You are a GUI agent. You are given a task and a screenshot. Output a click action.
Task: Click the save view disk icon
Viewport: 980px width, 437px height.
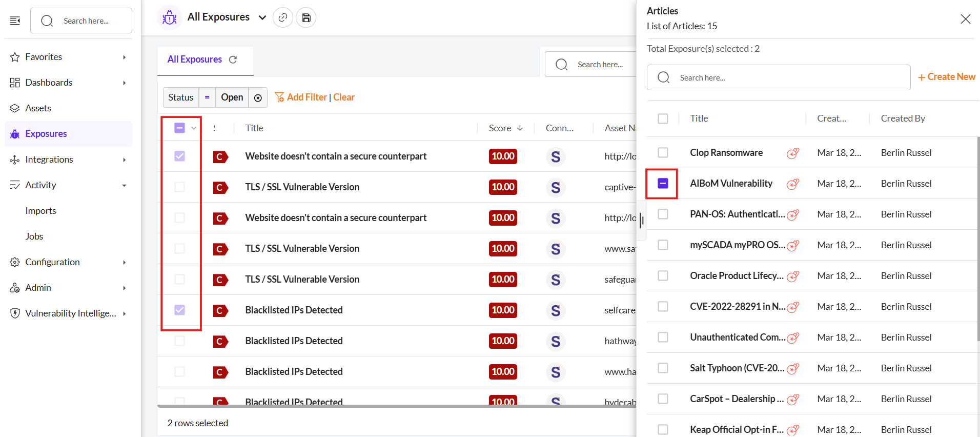306,17
